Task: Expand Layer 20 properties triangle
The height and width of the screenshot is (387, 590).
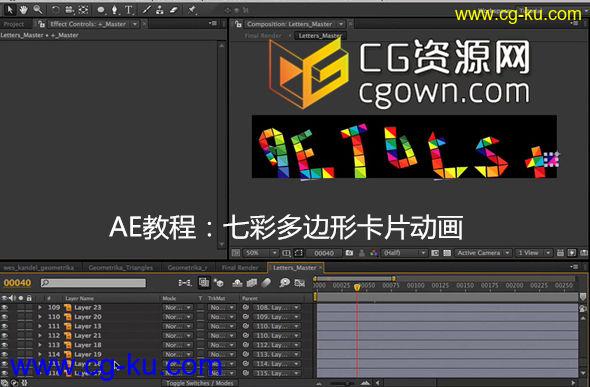Action: pyautogui.click(x=40, y=317)
